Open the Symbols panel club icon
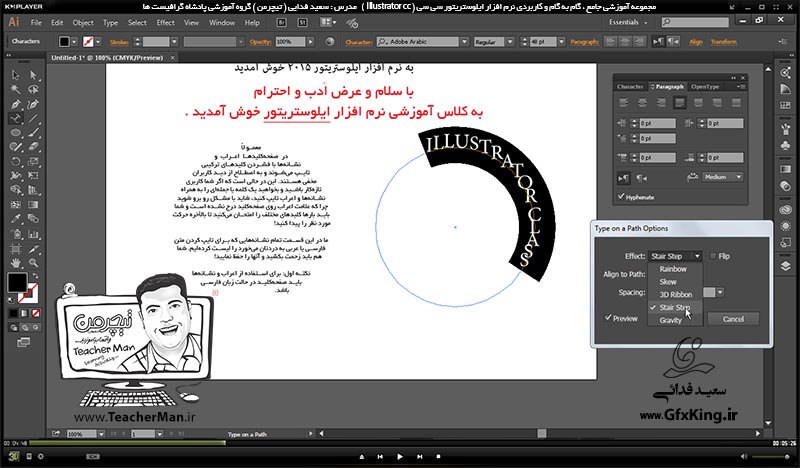 coord(785,146)
